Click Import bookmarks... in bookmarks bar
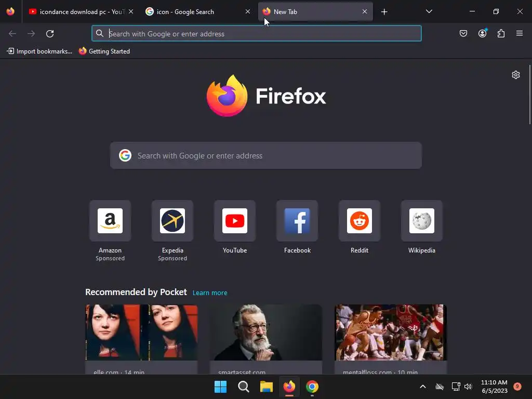 pyautogui.click(x=39, y=51)
